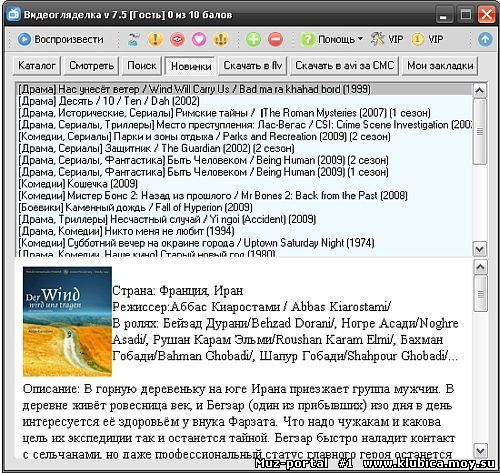500x473 pixels.
Task: Select 'Mr Bones 2: Back from the Past' row
Action: tap(244, 195)
